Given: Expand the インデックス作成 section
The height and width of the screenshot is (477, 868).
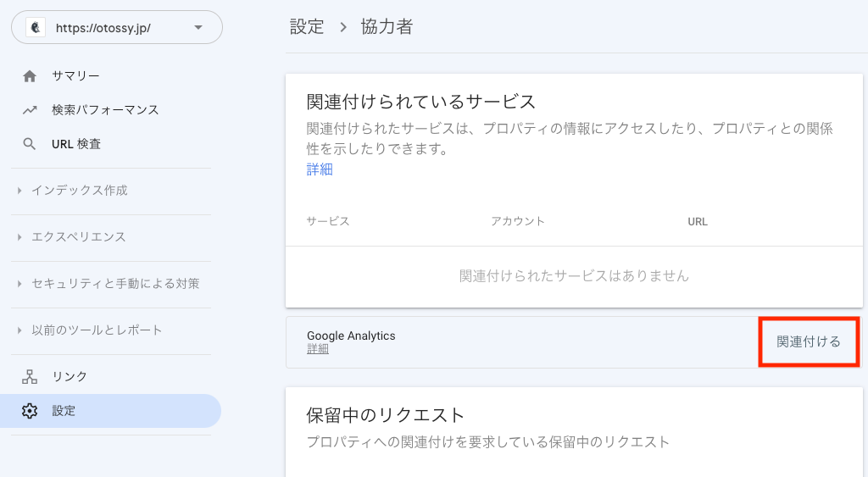Looking at the screenshot, I should [79, 191].
